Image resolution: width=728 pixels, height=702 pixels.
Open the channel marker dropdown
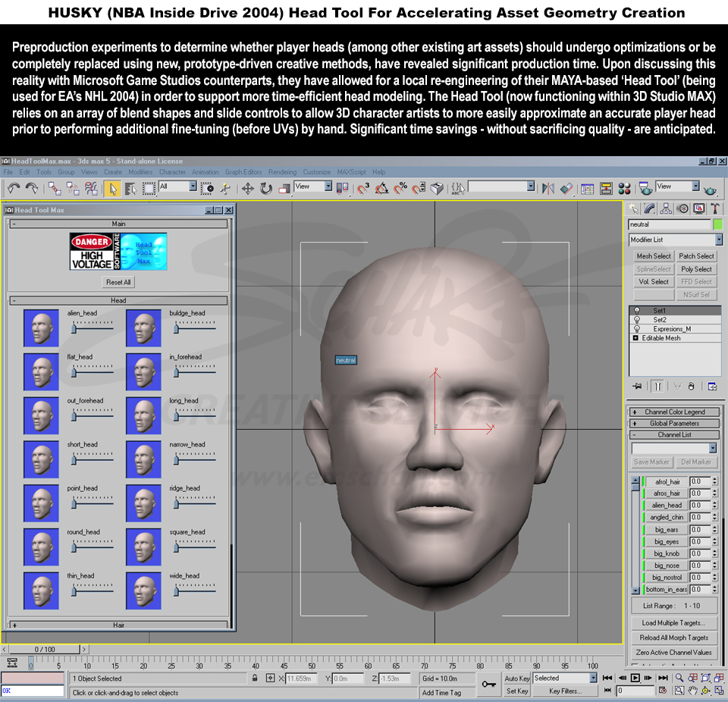[x=713, y=448]
